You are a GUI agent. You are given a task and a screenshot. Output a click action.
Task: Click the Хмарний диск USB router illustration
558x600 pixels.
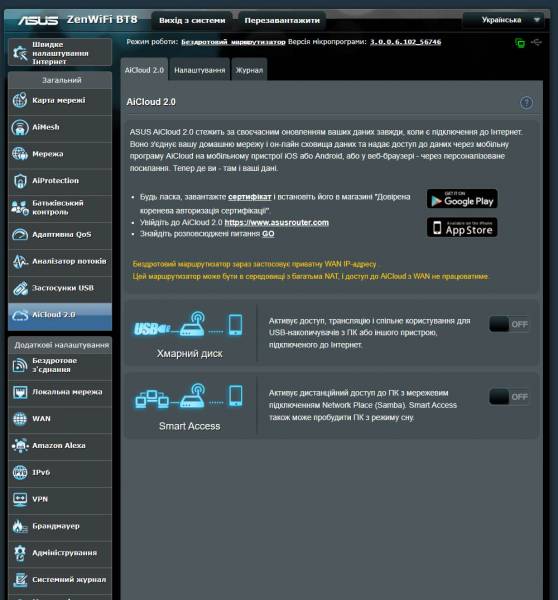pos(188,324)
